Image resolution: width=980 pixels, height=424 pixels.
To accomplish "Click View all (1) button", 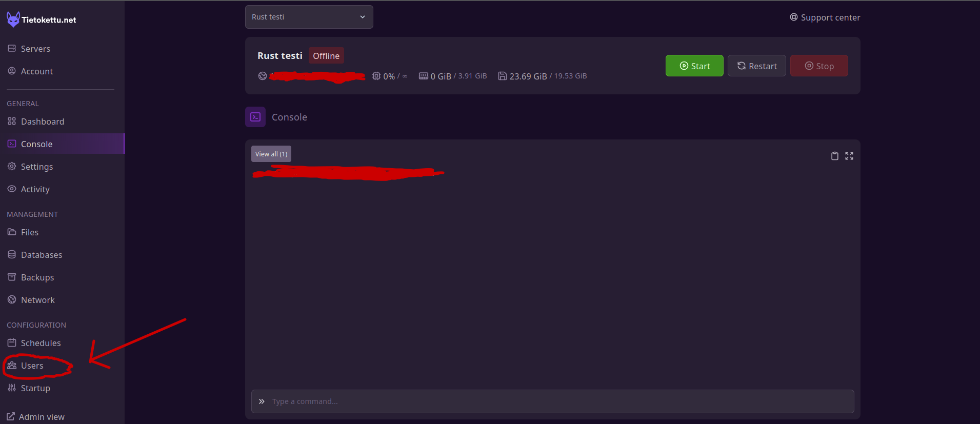I will click(x=271, y=154).
